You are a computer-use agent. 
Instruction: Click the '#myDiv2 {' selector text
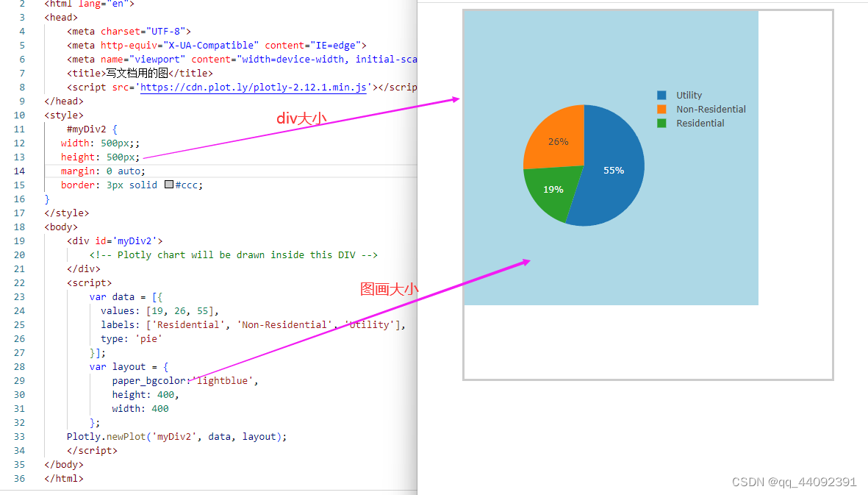[x=92, y=129]
